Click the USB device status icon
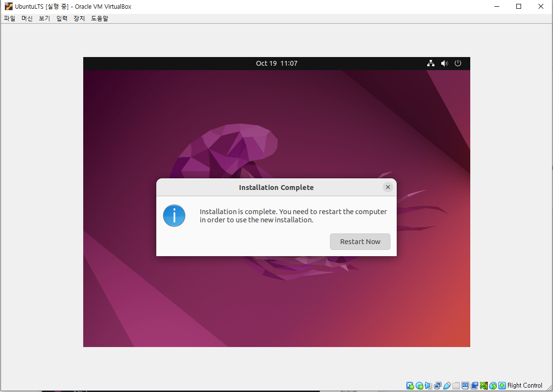This screenshot has height=392, width=553. point(447,385)
